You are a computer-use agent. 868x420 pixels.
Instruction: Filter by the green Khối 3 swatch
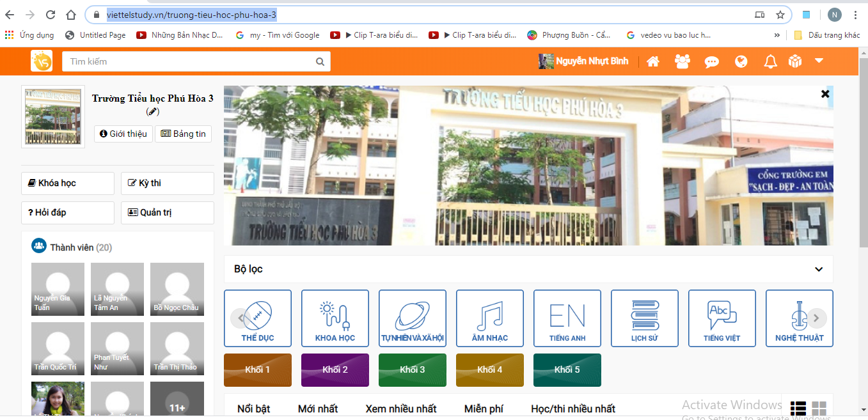[x=413, y=370]
